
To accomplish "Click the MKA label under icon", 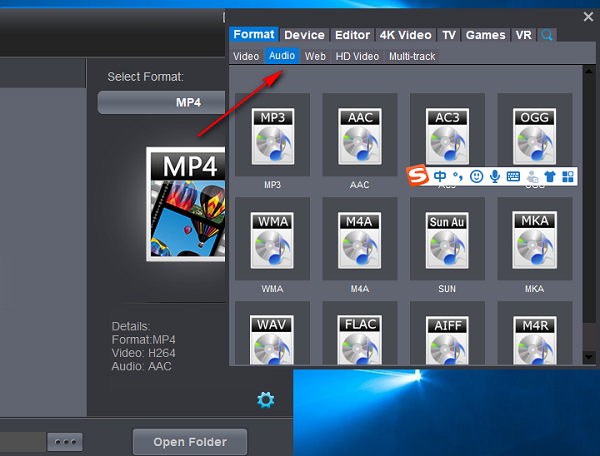I will point(534,289).
